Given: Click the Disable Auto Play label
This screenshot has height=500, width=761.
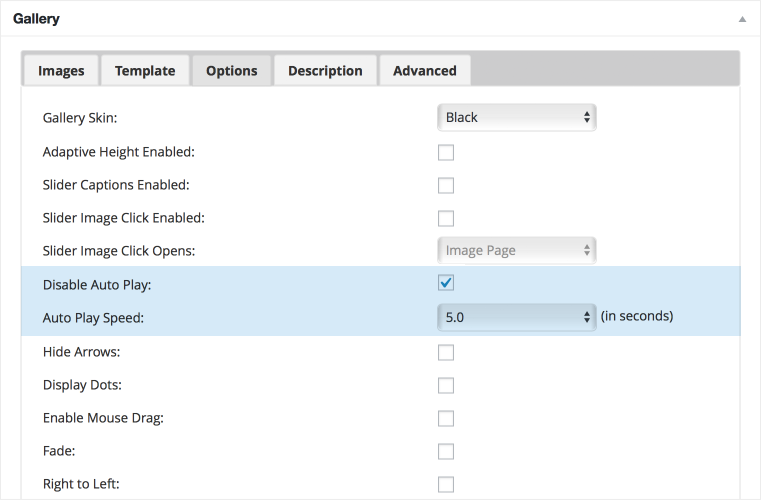Looking at the screenshot, I should pos(97,285).
